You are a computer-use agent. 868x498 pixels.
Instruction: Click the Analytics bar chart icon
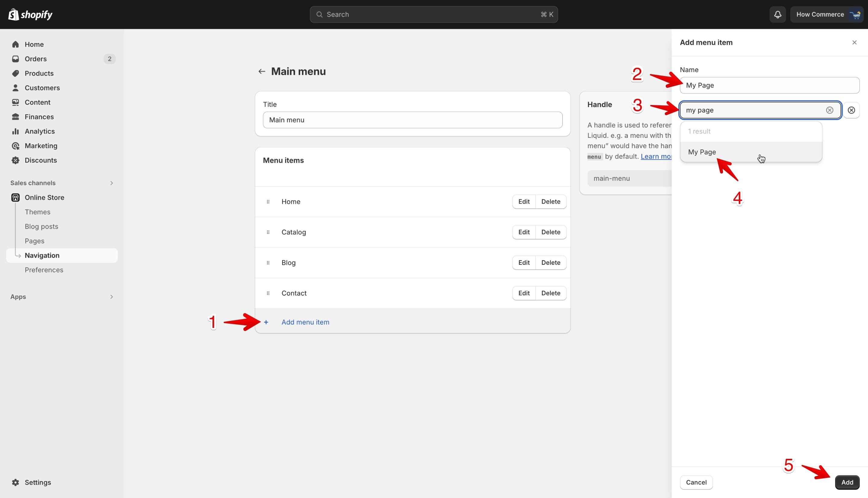click(15, 131)
